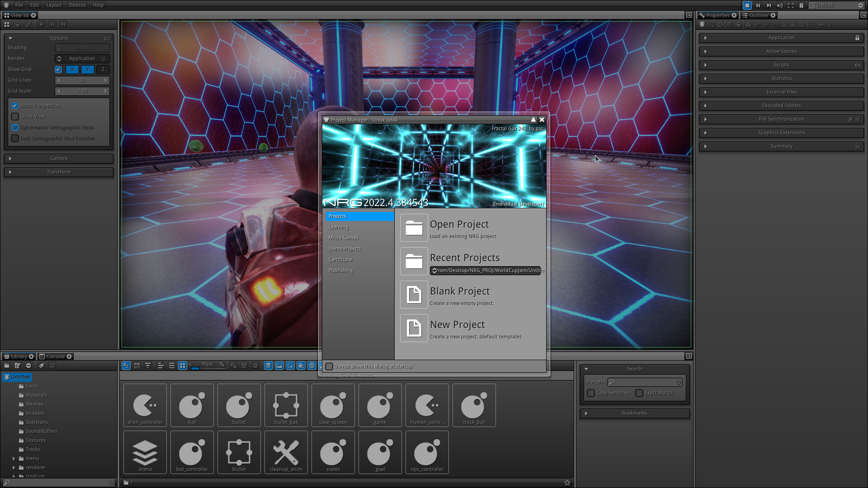Click Open Project button
Image resolution: width=868 pixels, height=488 pixels.
414,228
